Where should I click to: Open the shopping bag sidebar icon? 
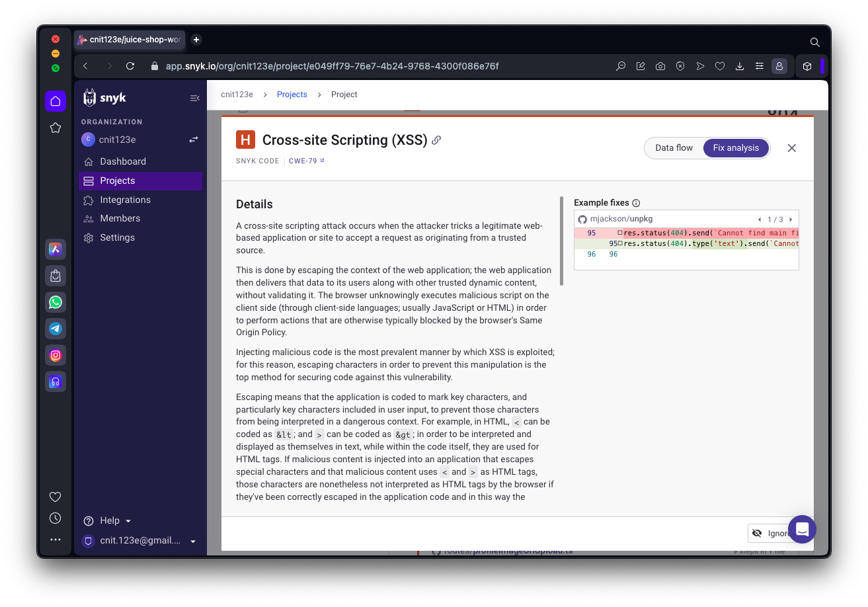[56, 276]
